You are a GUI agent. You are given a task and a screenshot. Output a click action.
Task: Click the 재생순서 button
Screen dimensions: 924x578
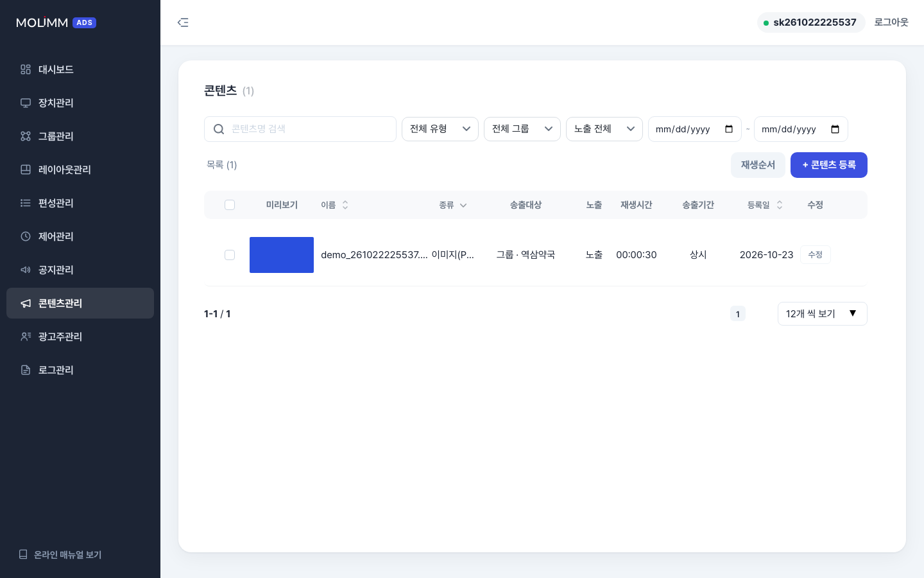click(758, 165)
